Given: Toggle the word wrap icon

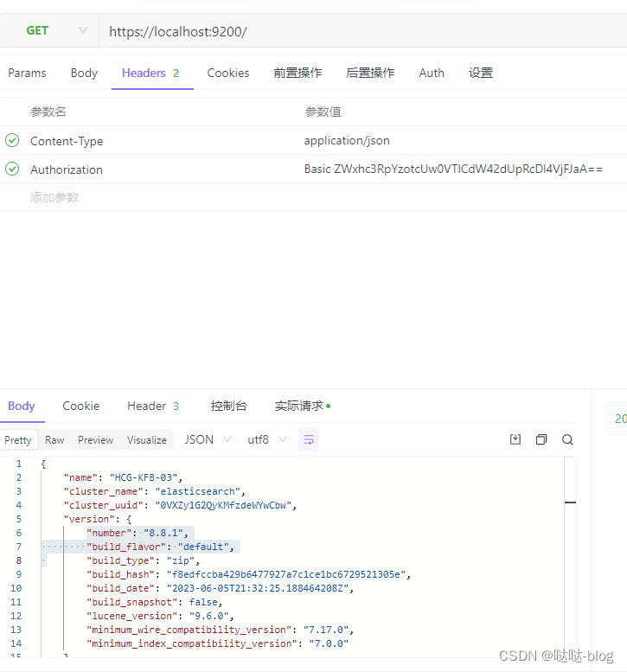Looking at the screenshot, I should [309, 439].
